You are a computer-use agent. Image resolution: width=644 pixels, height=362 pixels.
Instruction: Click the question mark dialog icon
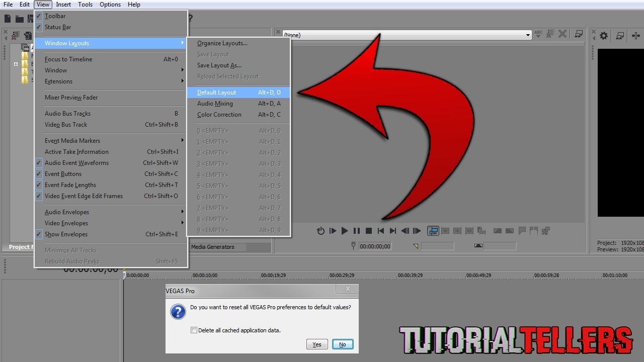[x=178, y=312]
